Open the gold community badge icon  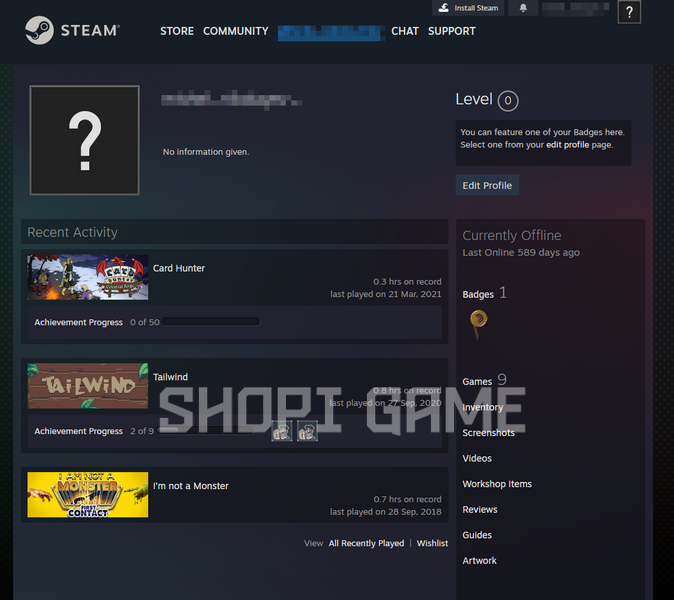478,324
